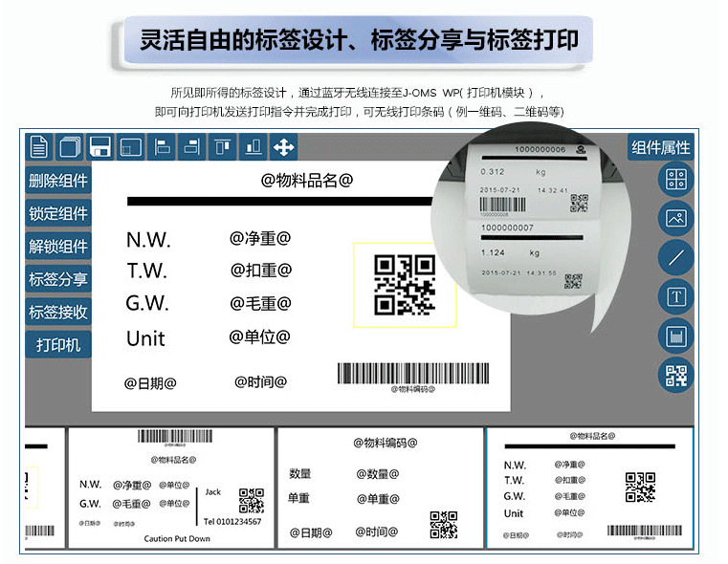Click the 解锁组件 button

pos(58,246)
